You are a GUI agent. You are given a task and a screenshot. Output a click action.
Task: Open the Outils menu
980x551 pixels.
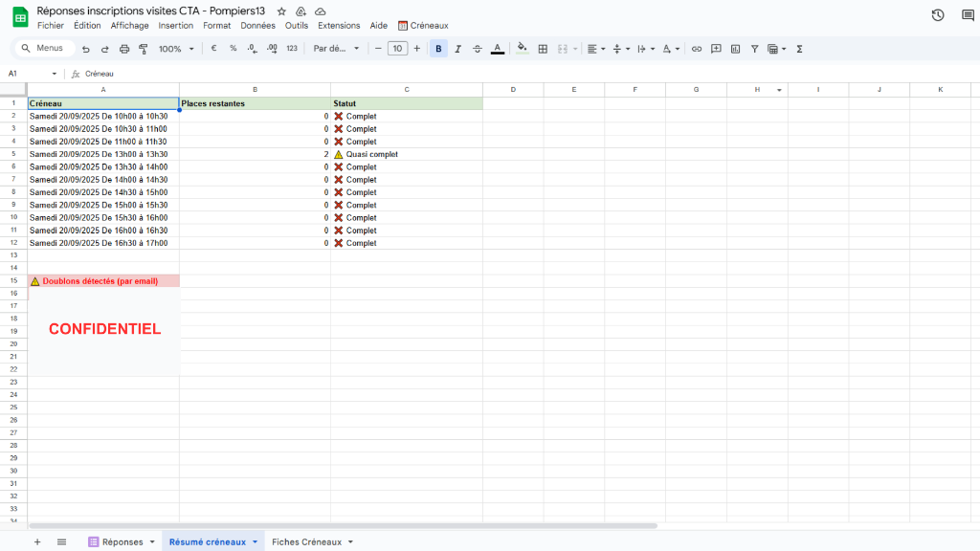pyautogui.click(x=297, y=26)
